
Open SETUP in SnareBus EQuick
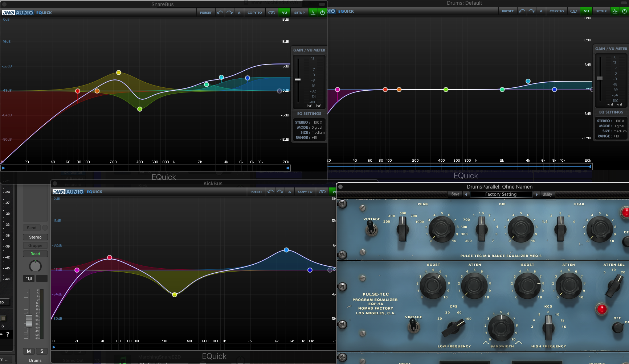[299, 12]
